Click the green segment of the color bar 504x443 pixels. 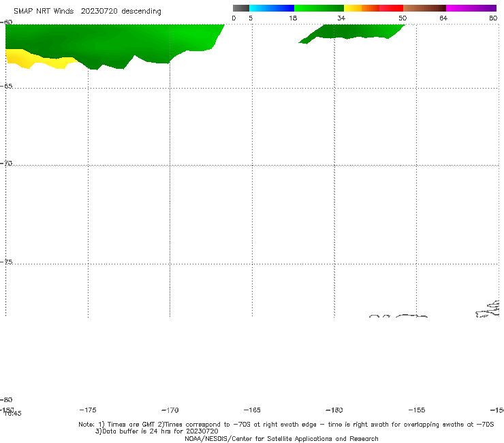tap(319, 8)
